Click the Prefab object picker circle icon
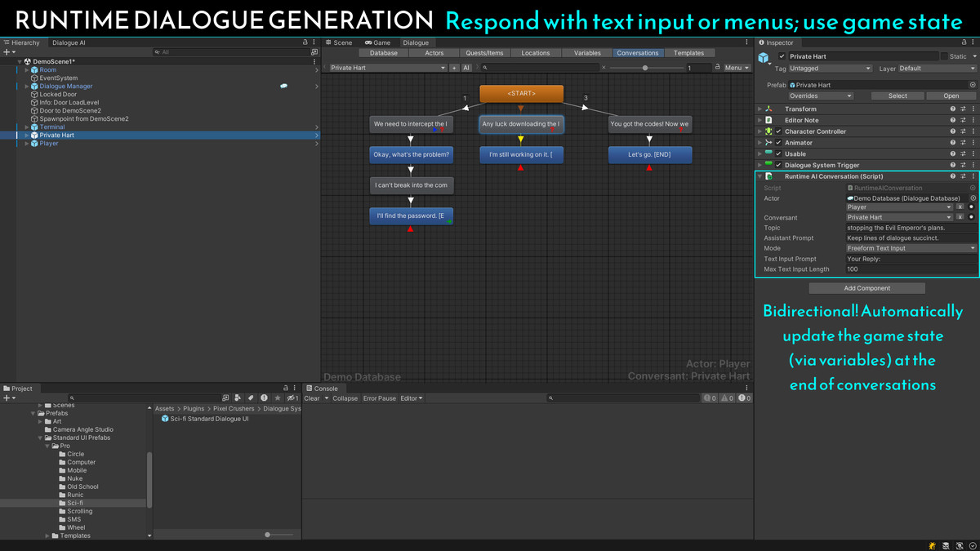980x551 pixels. click(973, 85)
